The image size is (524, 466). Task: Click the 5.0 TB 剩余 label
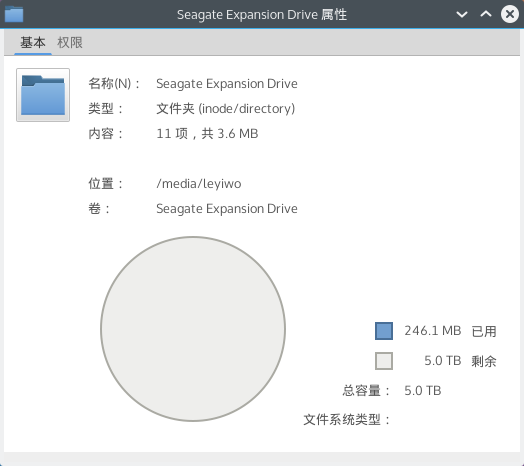coord(460,361)
